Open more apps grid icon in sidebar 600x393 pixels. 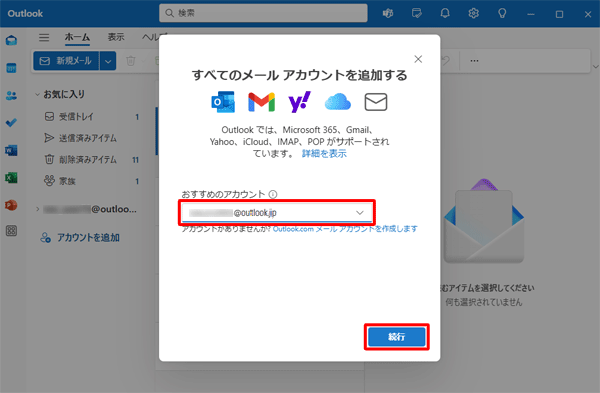pos(11,231)
